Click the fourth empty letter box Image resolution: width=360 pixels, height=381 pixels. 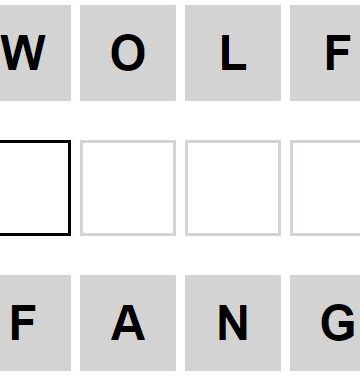325,188
